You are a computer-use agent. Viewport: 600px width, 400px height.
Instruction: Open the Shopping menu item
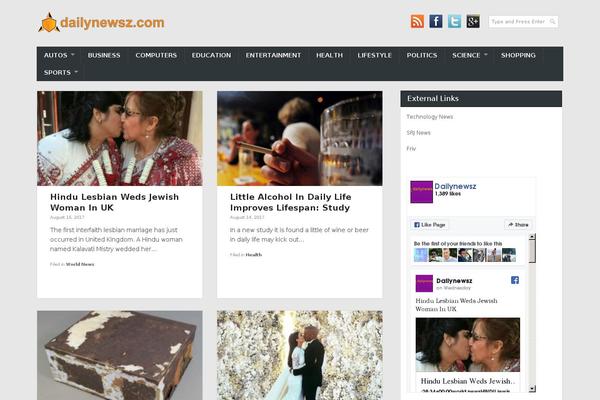click(x=518, y=55)
